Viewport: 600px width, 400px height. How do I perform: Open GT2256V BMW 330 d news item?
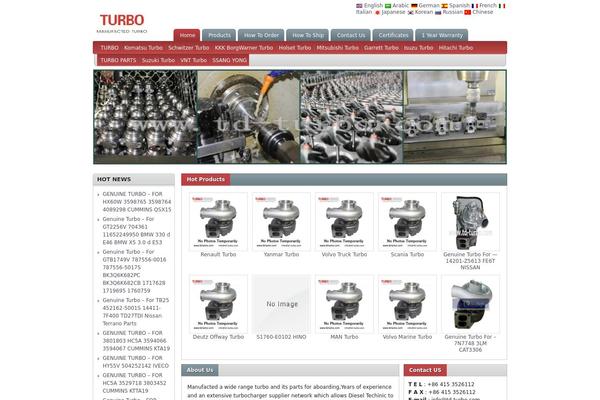[x=136, y=231]
